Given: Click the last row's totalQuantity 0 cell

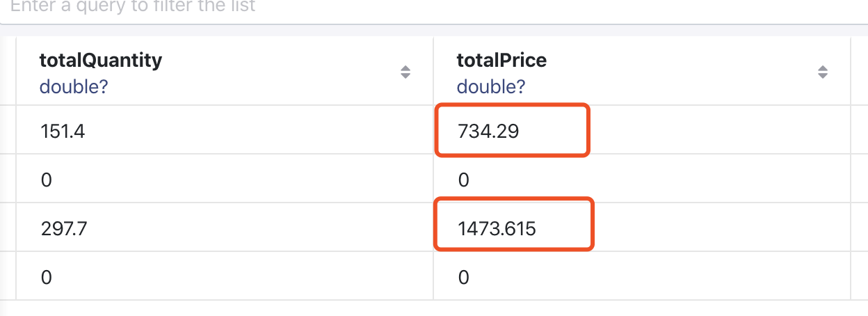Looking at the screenshot, I should (46, 277).
